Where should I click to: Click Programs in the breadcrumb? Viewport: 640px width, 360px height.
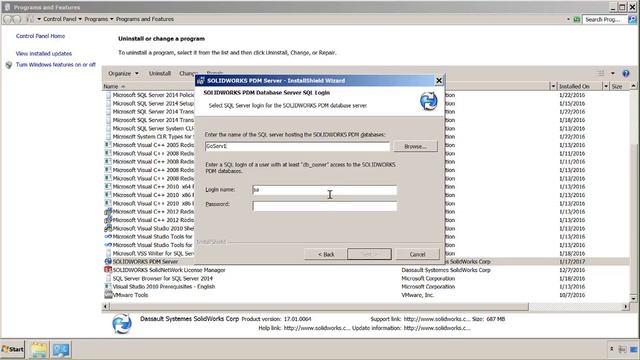[x=96, y=19]
